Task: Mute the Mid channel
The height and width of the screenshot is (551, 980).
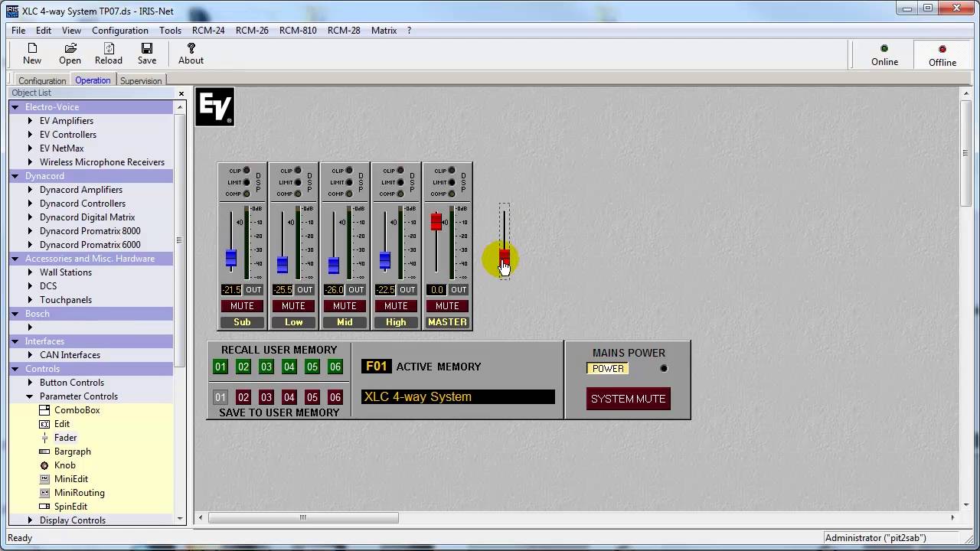Action: 345,306
